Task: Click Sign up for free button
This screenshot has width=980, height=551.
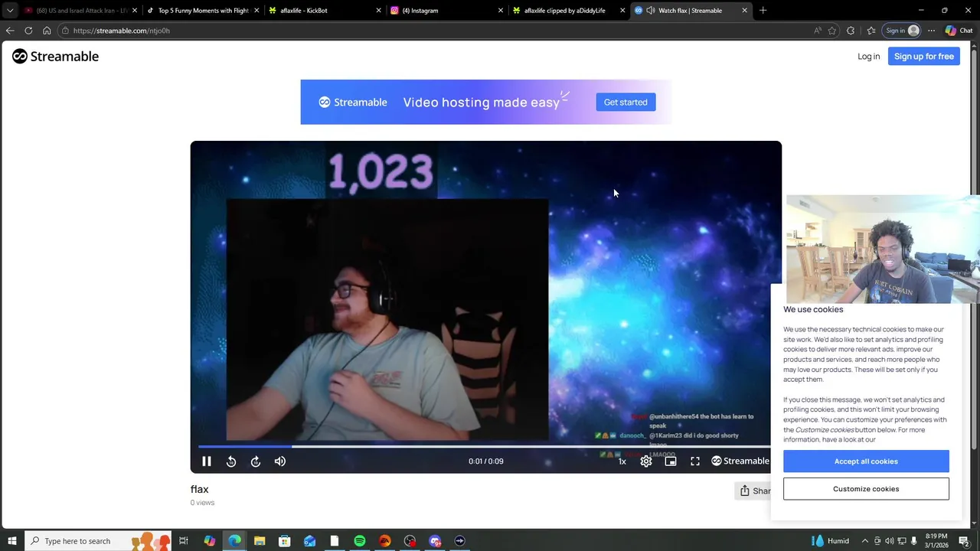Action: pyautogui.click(x=924, y=57)
